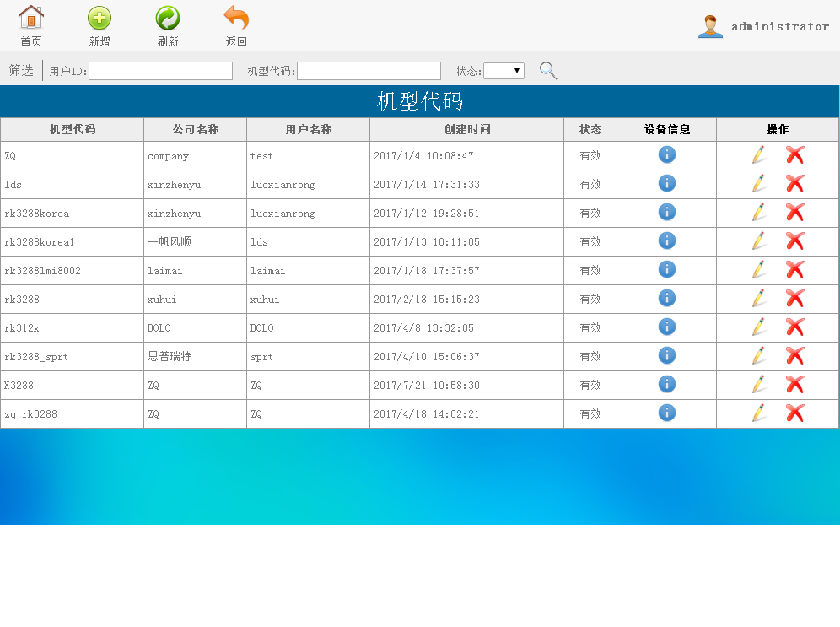The width and height of the screenshot is (840, 627).
Task: Edit the rk3288_sprt row with pencil icon
Action: click(759, 355)
